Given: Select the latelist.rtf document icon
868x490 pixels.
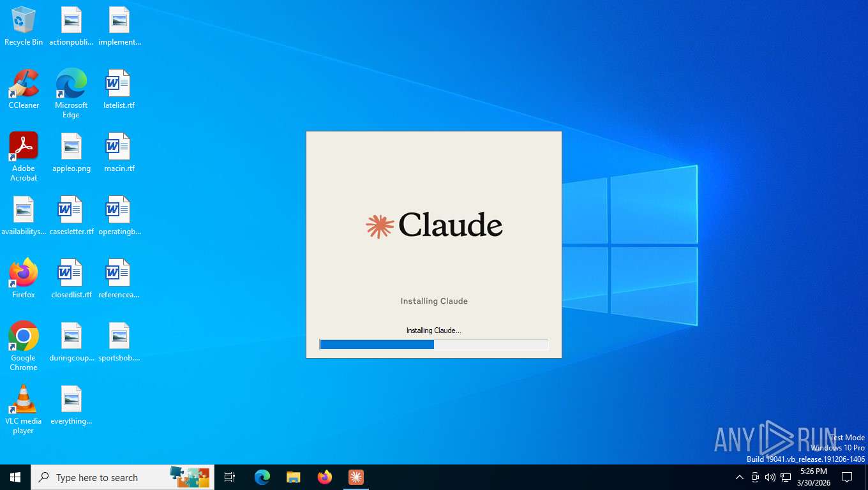Looking at the screenshot, I should [x=119, y=90].
